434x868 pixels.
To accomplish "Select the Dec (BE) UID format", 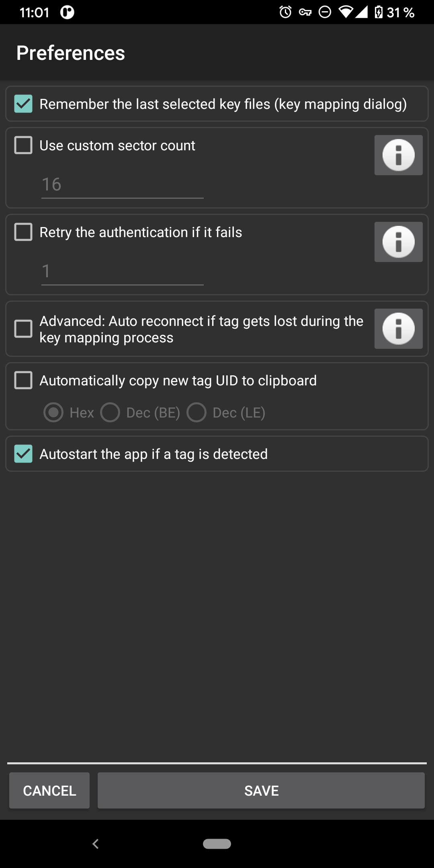I will coord(110,412).
